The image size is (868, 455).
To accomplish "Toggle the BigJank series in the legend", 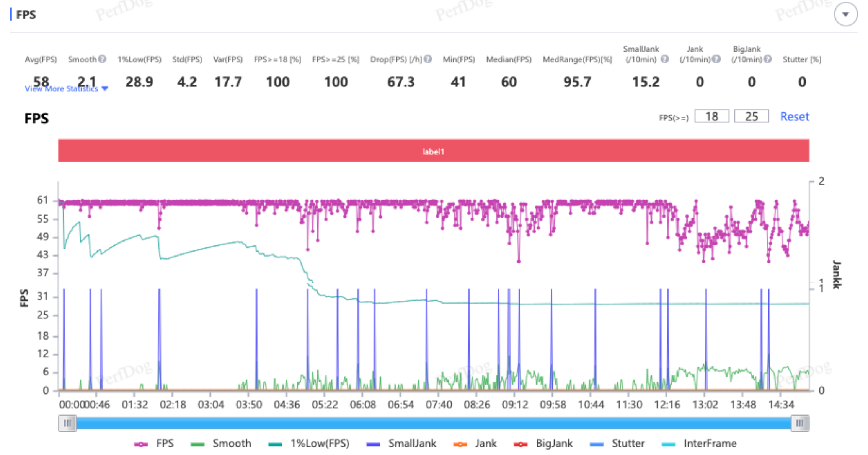I will [x=543, y=444].
